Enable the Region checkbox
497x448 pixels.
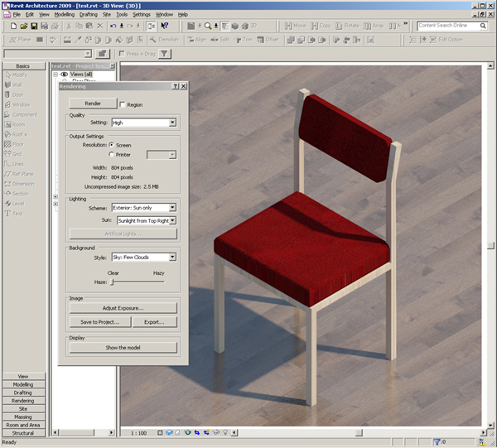coord(123,104)
